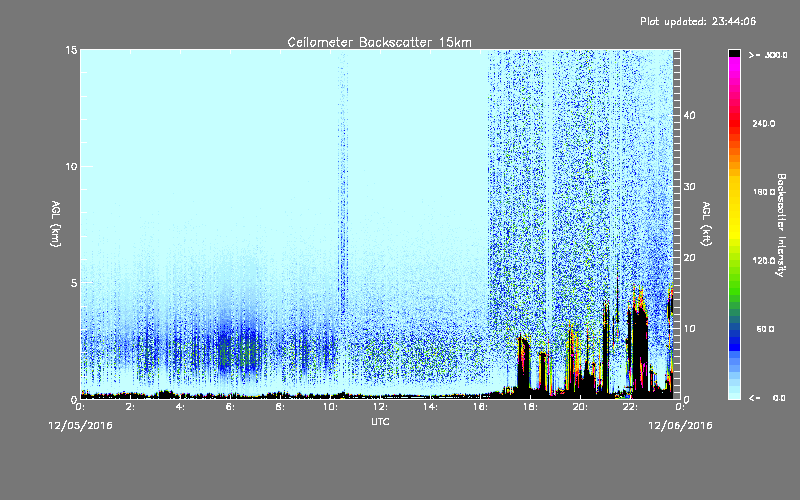Image resolution: width=800 pixels, height=500 pixels.
Task: Click the 'Ceilometer Backscatter 15km' plot title
Action: [379, 42]
